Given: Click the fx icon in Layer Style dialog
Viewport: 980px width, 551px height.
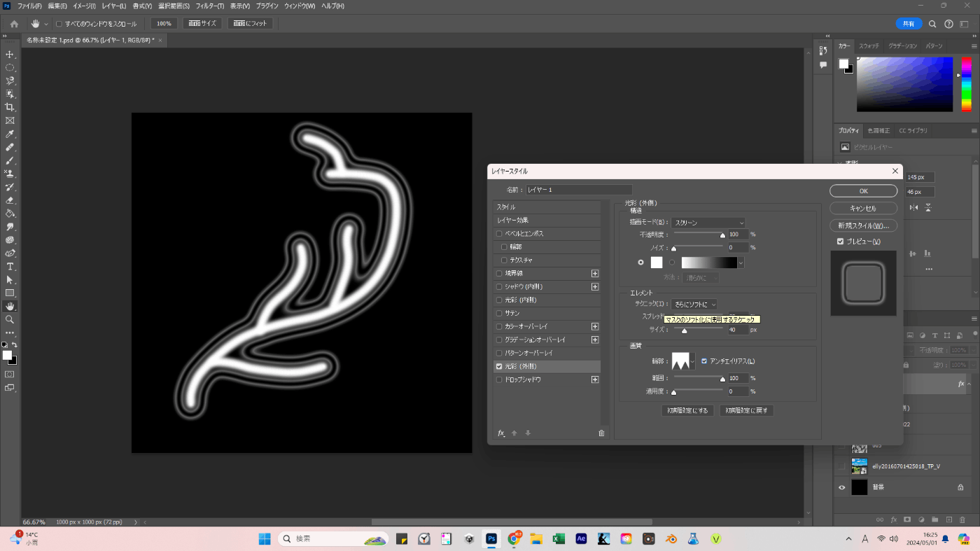Looking at the screenshot, I should 501,433.
